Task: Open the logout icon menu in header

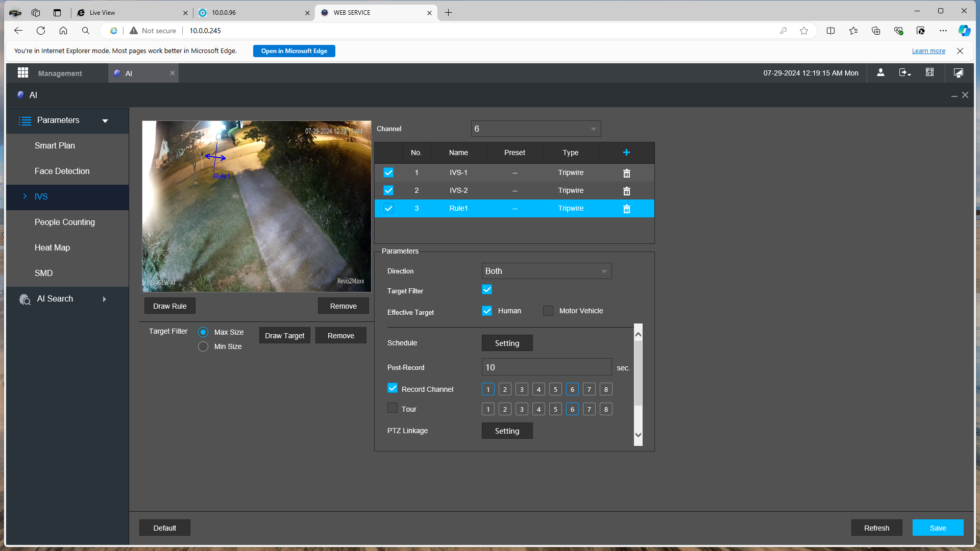Action: (x=905, y=73)
